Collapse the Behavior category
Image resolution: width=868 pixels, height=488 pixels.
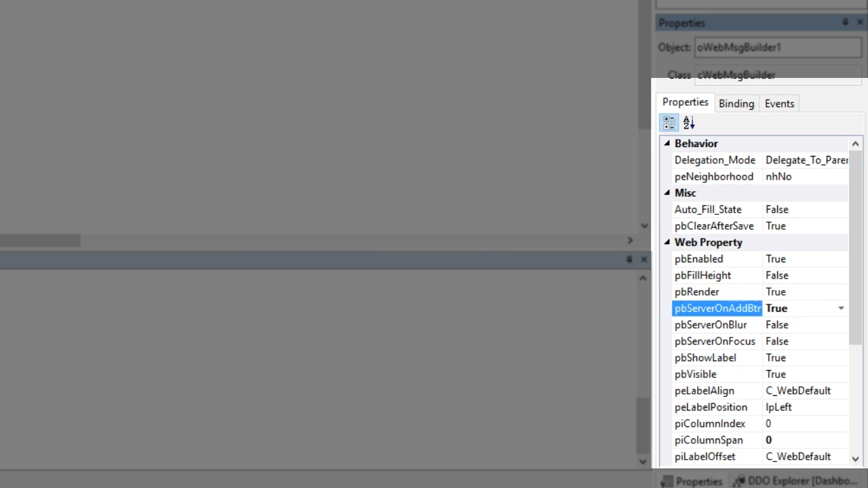click(667, 143)
